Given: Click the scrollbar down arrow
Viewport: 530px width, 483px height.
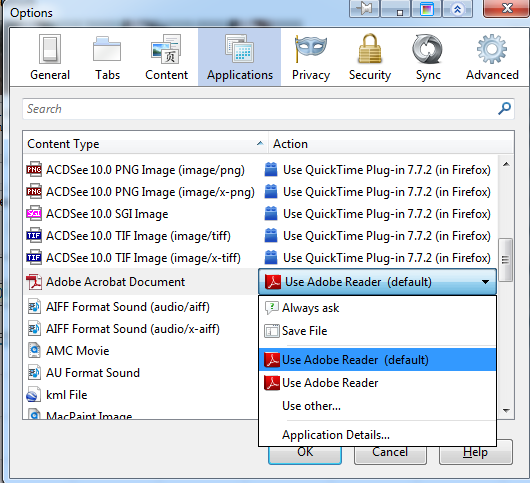Looking at the screenshot, I should (x=506, y=411).
